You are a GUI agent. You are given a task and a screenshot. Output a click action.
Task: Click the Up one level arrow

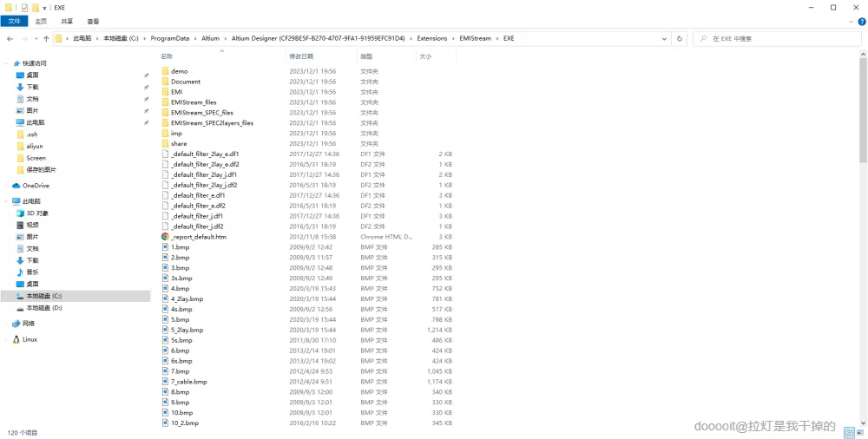[46, 39]
